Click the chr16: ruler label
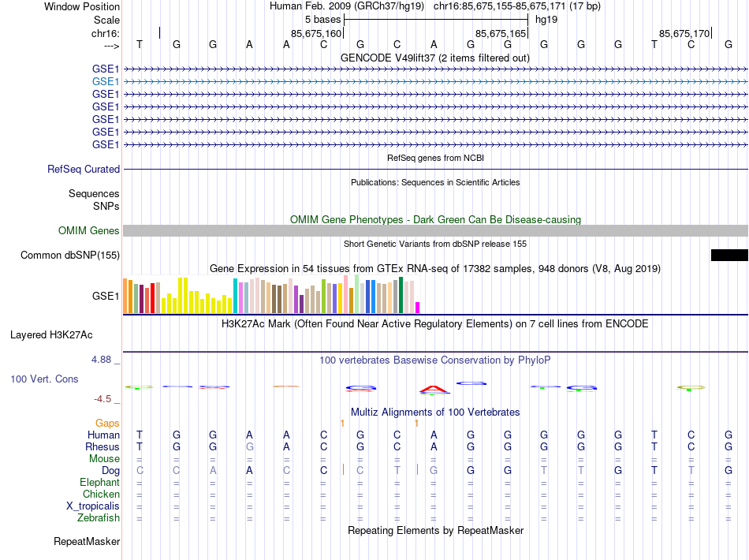749x560 pixels. tap(106, 33)
